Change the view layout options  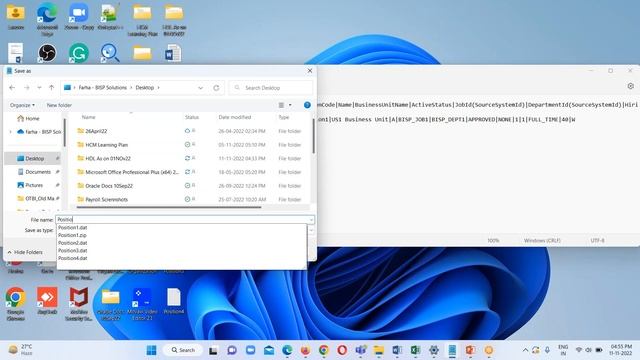click(x=285, y=105)
